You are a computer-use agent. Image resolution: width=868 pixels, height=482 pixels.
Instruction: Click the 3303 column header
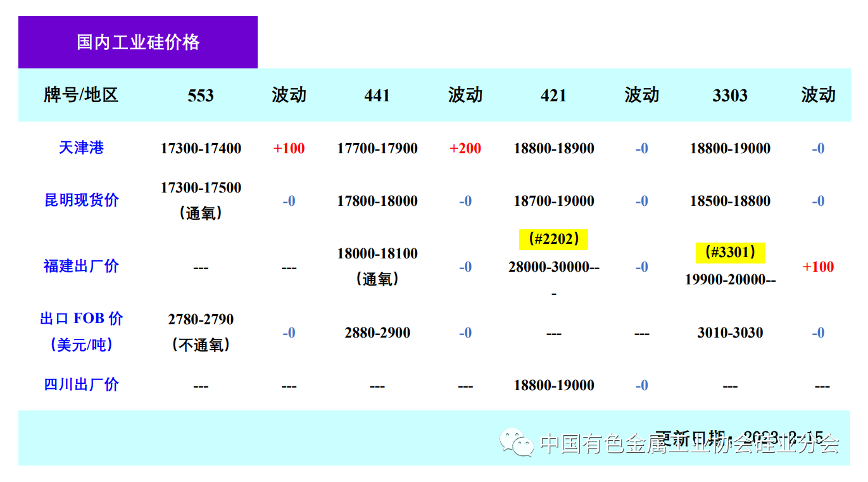point(730,96)
